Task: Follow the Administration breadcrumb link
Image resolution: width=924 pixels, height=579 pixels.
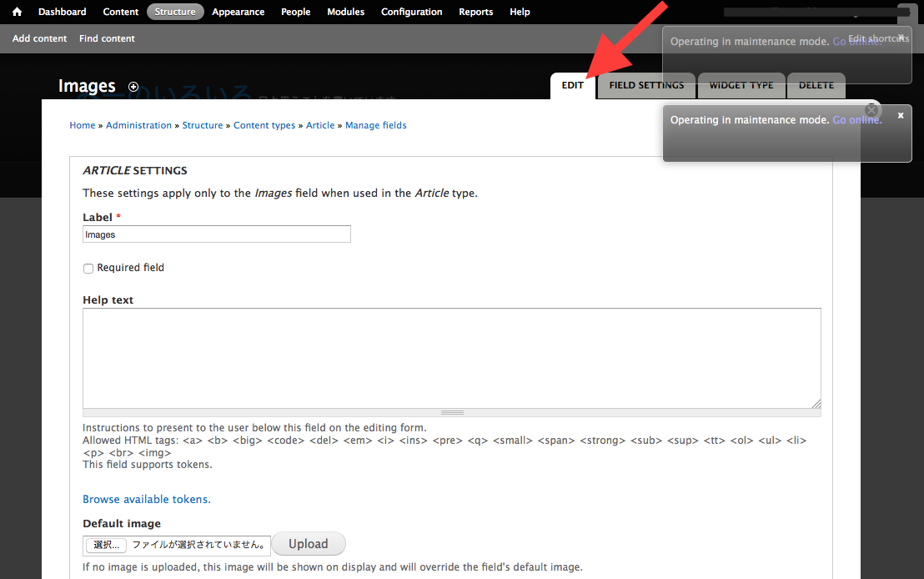Action: [138, 125]
